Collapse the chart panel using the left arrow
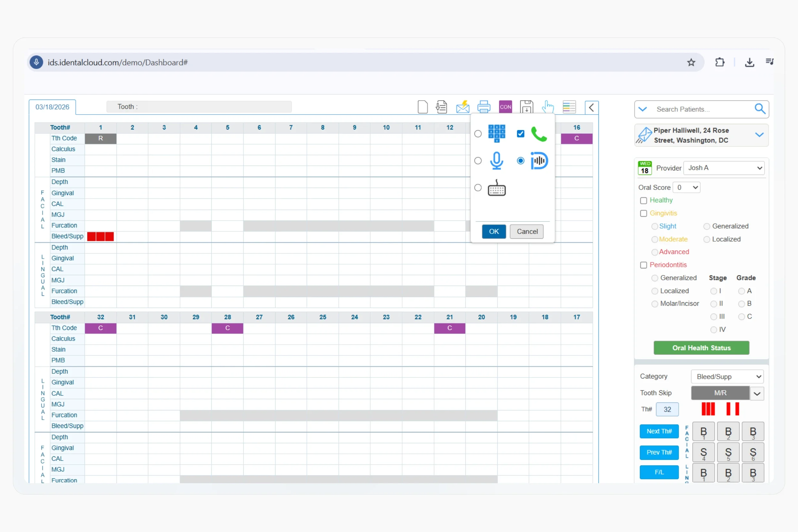This screenshot has height=532, width=798. coord(591,108)
